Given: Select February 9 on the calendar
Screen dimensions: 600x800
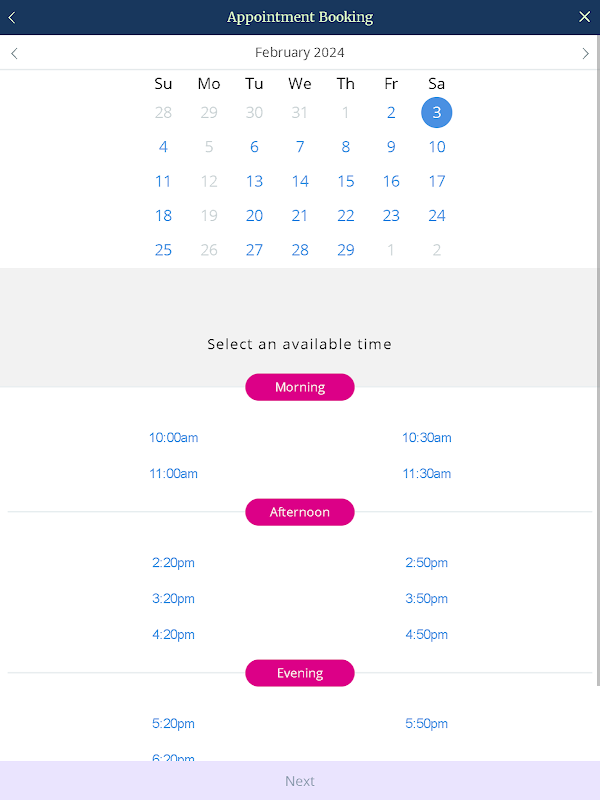Looking at the screenshot, I should click(x=391, y=147).
